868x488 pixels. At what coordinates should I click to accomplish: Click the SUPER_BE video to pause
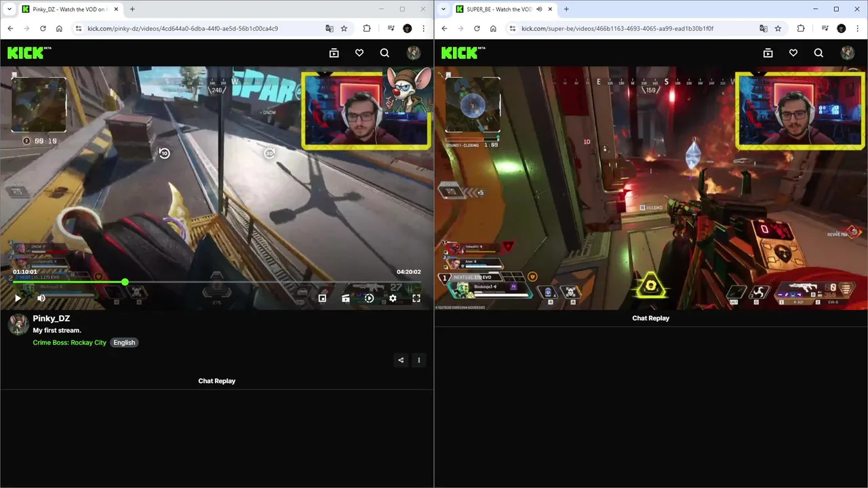coord(651,188)
